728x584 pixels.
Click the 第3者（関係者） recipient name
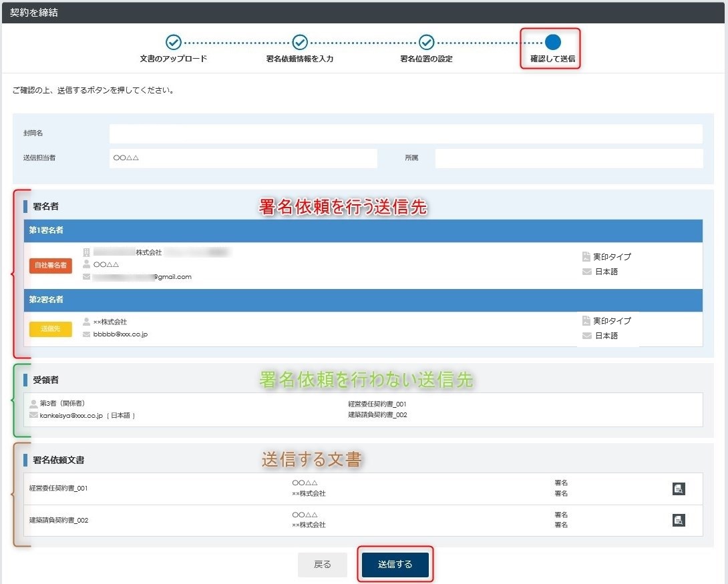(62, 404)
